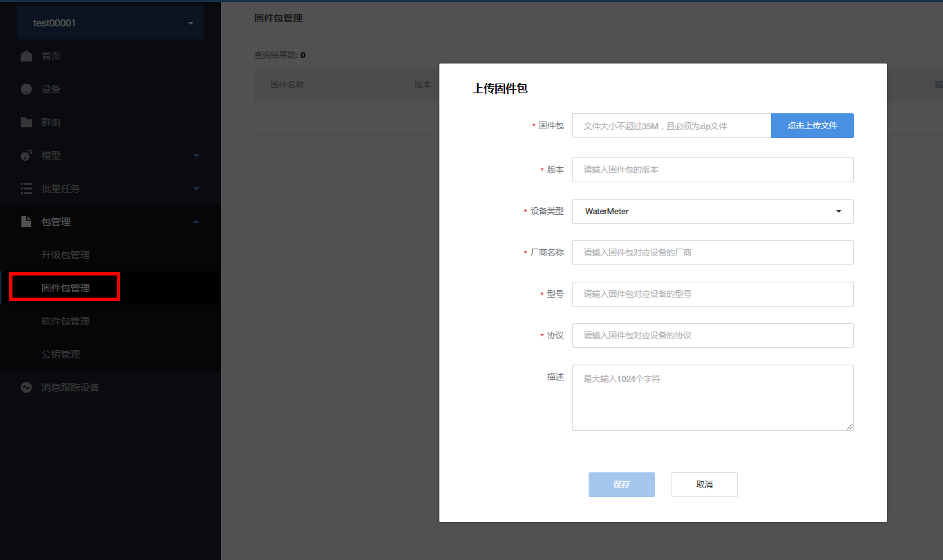
Task: Click the model icon beside 模型
Action: (26, 155)
